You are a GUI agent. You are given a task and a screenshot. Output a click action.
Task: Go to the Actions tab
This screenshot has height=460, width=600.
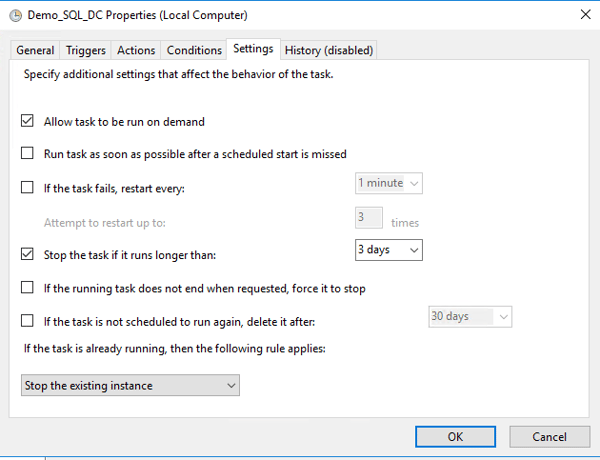pyautogui.click(x=136, y=51)
